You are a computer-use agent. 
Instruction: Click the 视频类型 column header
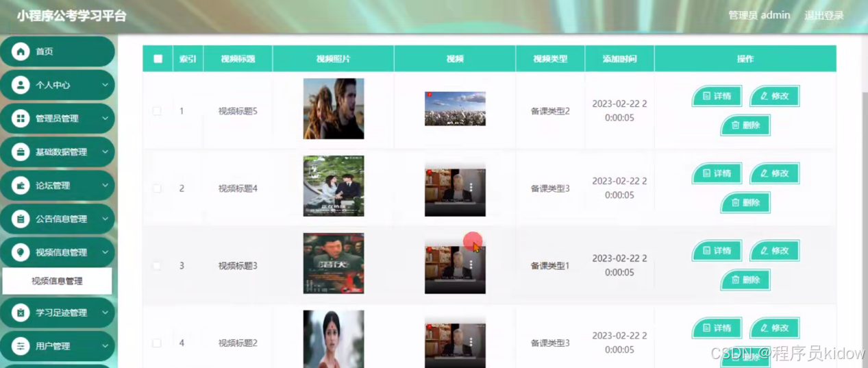tap(550, 59)
